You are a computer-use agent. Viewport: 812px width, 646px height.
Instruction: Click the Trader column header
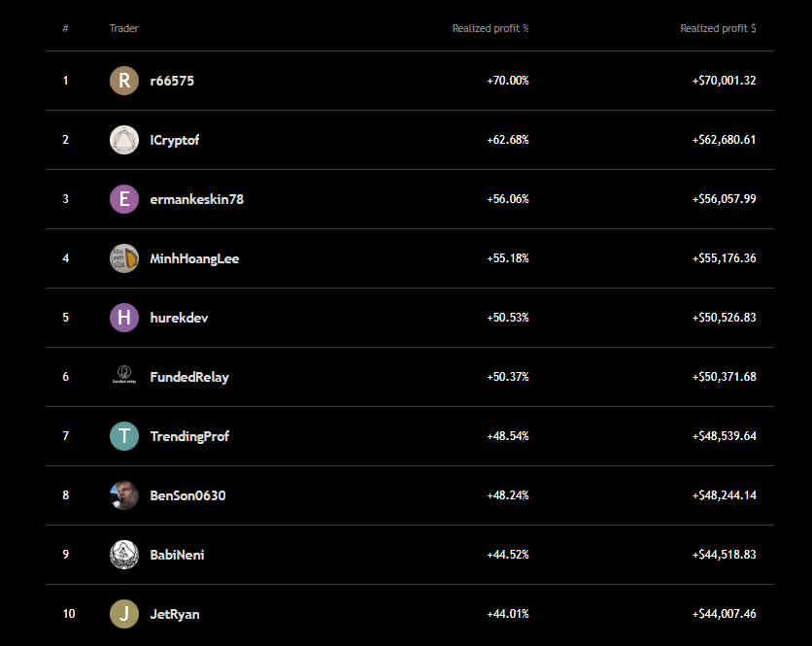(124, 28)
